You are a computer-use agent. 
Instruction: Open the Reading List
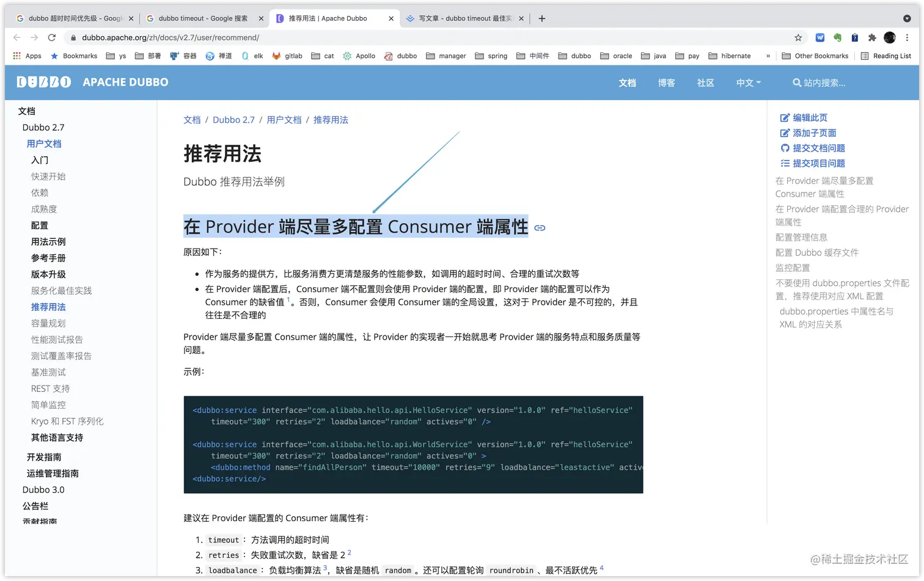tap(886, 56)
